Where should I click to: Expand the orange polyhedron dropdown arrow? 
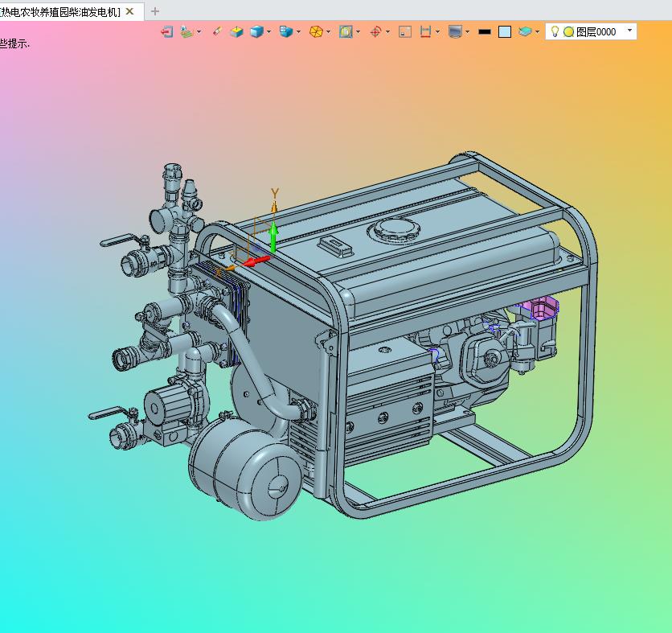pyautogui.click(x=328, y=31)
